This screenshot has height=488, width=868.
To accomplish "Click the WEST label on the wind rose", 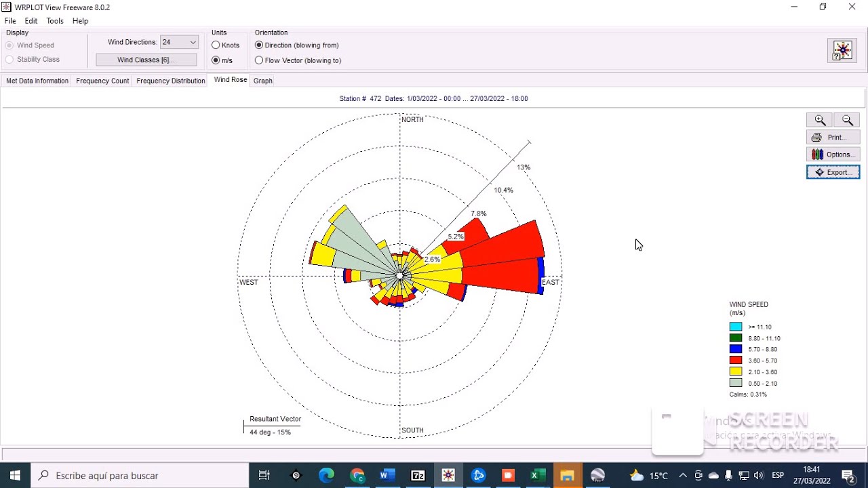I will [x=249, y=282].
